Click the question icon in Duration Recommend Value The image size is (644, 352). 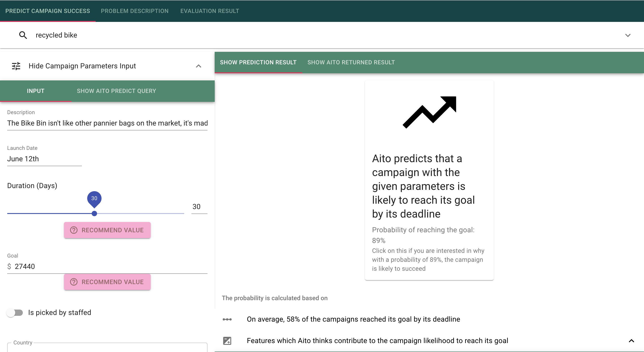tap(74, 230)
